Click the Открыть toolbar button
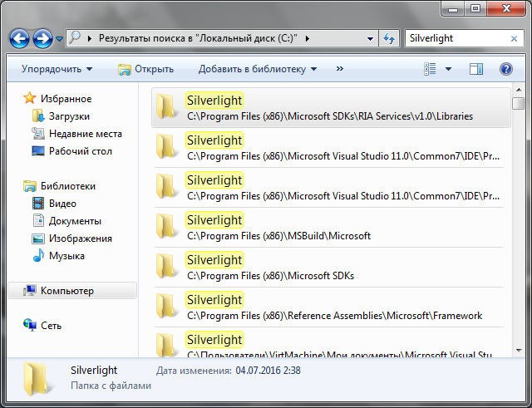The image size is (532, 408). pos(145,69)
